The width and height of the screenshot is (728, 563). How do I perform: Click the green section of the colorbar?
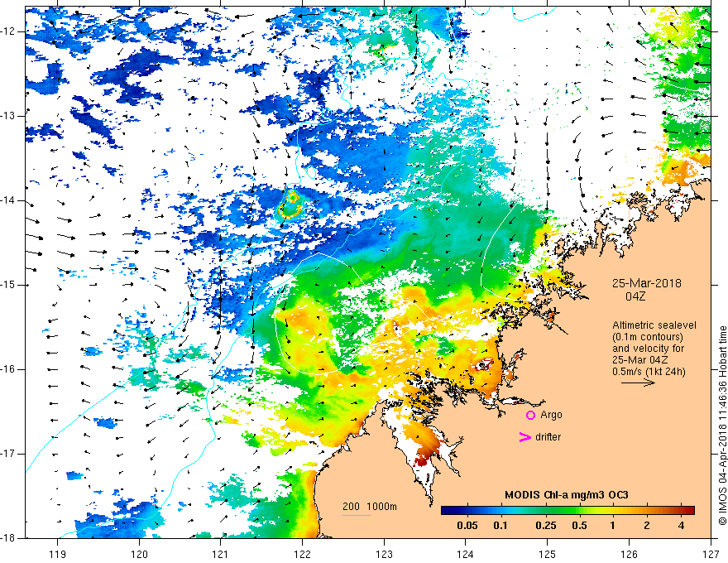tap(562, 511)
